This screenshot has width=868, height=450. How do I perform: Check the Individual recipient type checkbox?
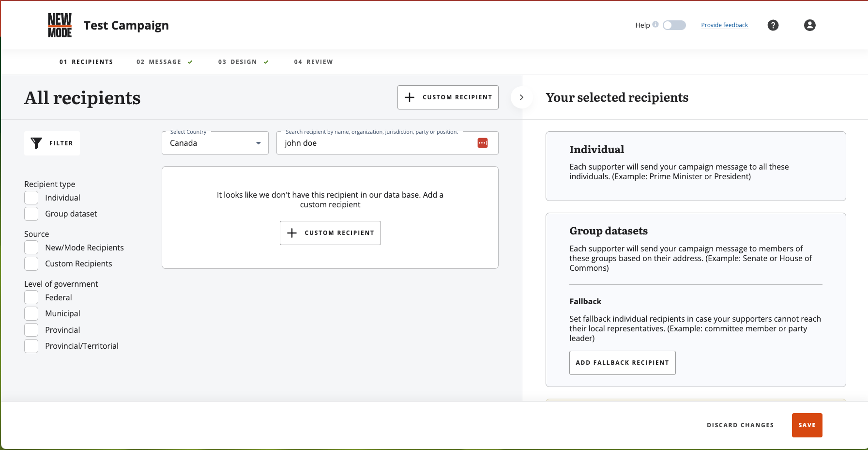[x=31, y=198]
